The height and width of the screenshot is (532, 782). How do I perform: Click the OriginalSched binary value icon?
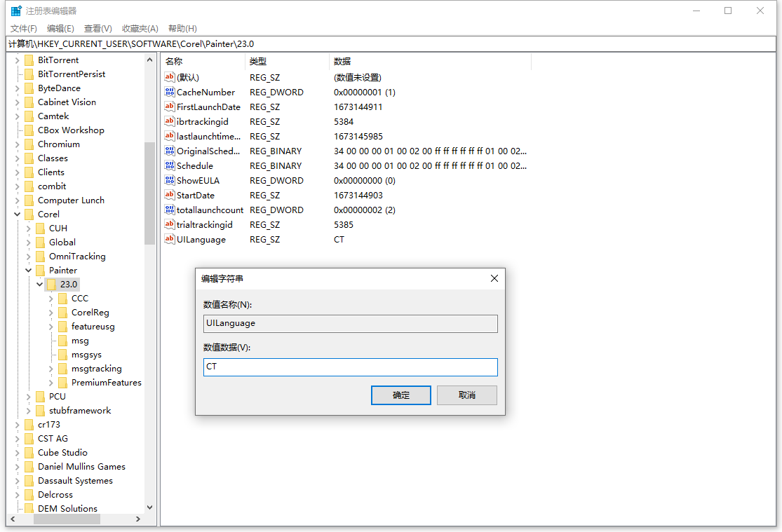point(170,151)
